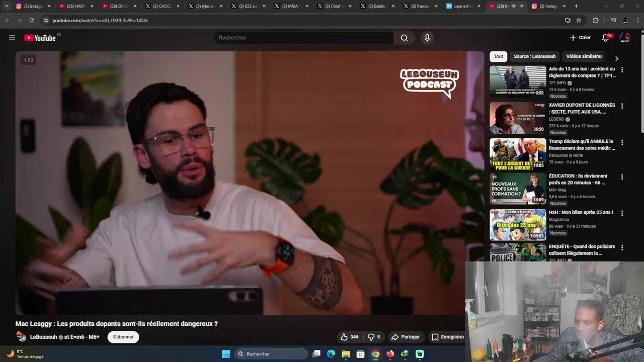Open the ÉDUCATION profs video thumbnail

tap(518, 189)
